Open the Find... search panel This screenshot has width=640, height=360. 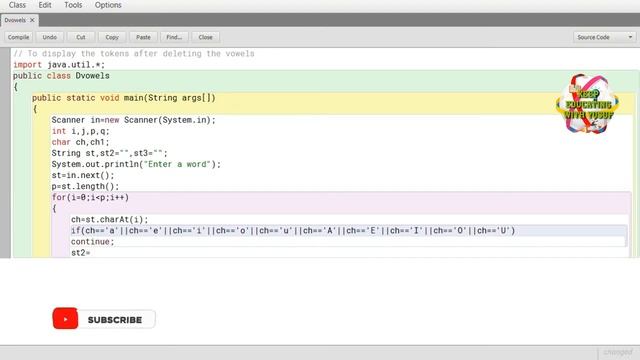[174, 37]
